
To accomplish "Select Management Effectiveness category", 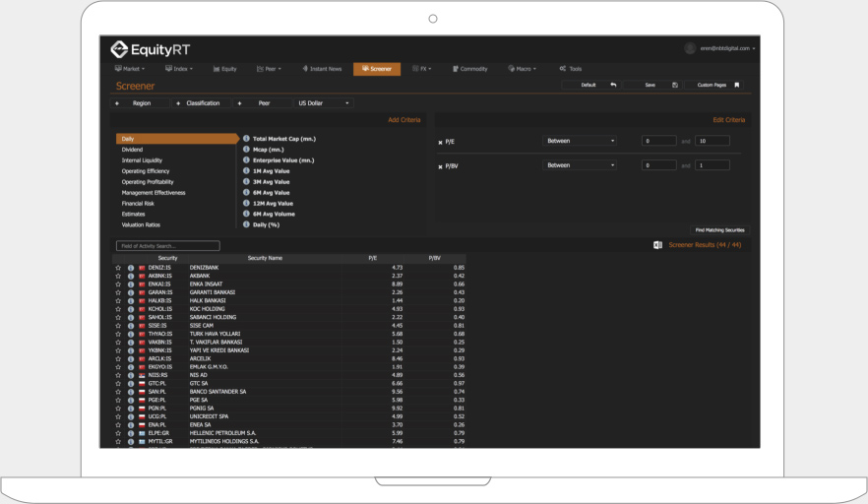I will (x=154, y=193).
